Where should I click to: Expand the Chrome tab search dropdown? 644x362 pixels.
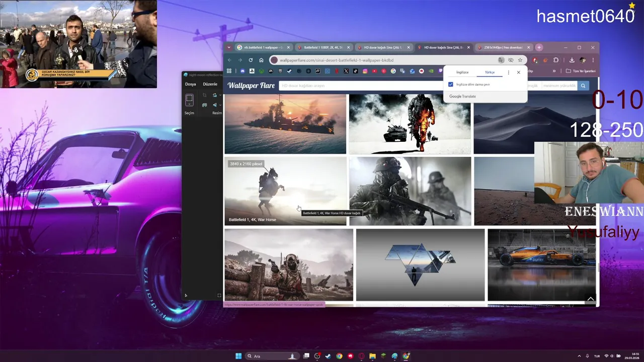click(x=229, y=47)
